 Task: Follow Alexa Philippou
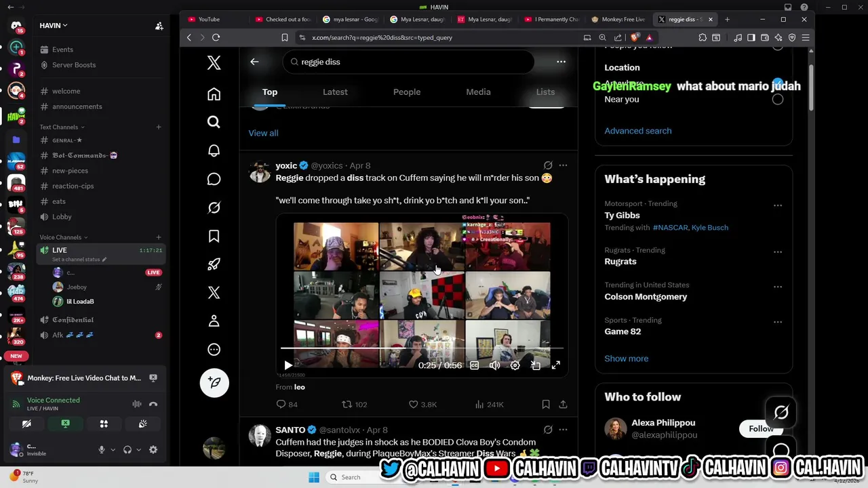click(761, 428)
